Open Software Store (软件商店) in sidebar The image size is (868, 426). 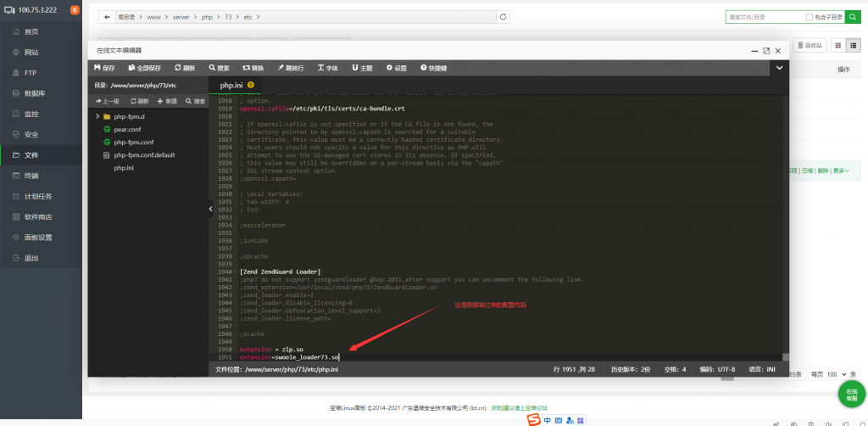tap(36, 216)
